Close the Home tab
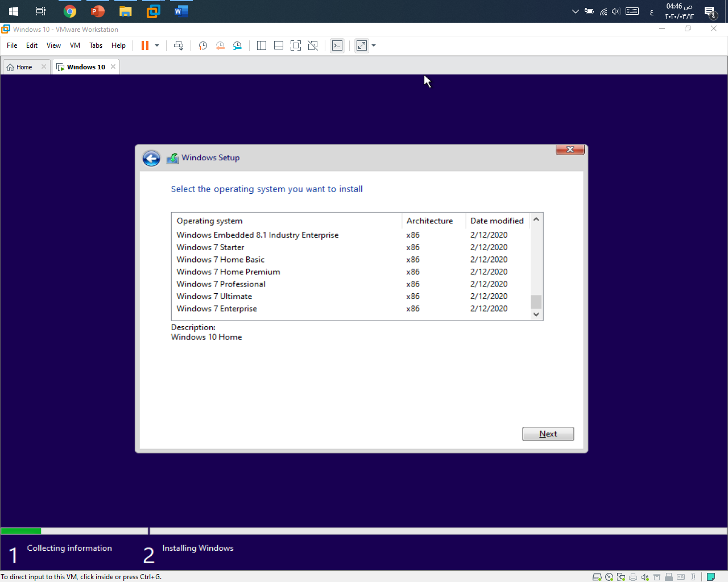This screenshot has height=582, width=728. [x=44, y=66]
